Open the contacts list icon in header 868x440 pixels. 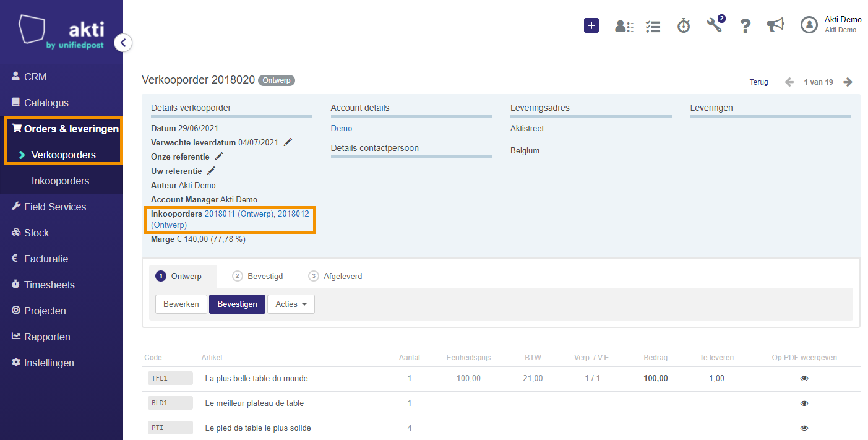(624, 26)
